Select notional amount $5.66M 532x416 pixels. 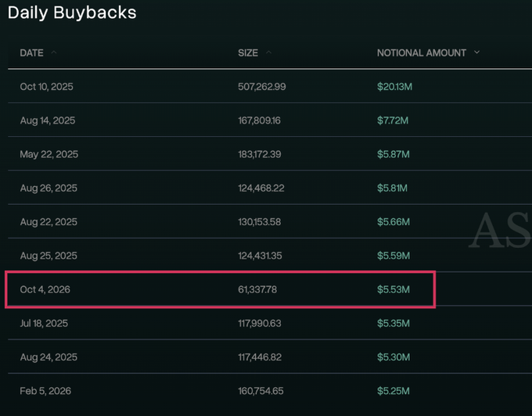click(394, 222)
